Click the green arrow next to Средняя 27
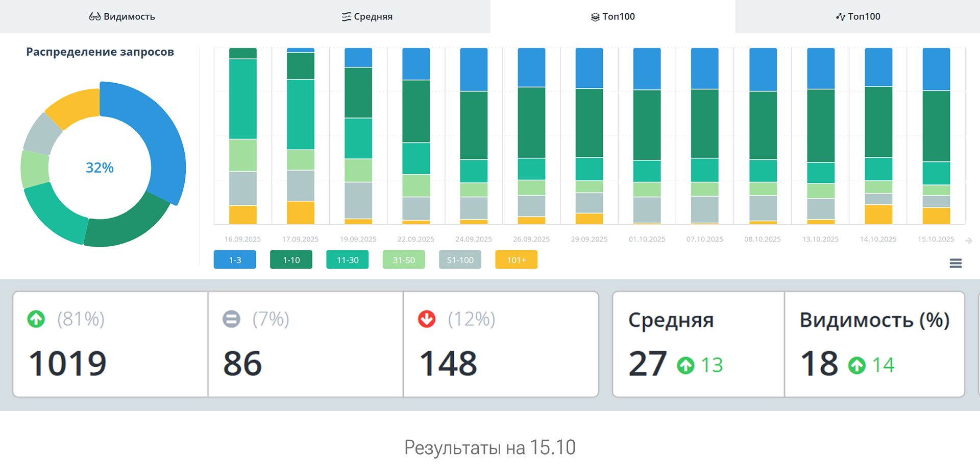The width and height of the screenshot is (980, 475). pos(685,365)
